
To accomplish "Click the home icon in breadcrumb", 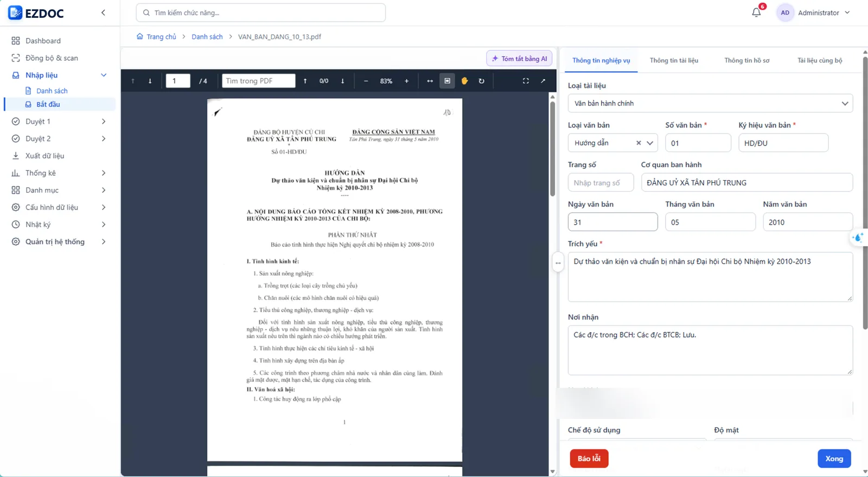I will (x=139, y=36).
